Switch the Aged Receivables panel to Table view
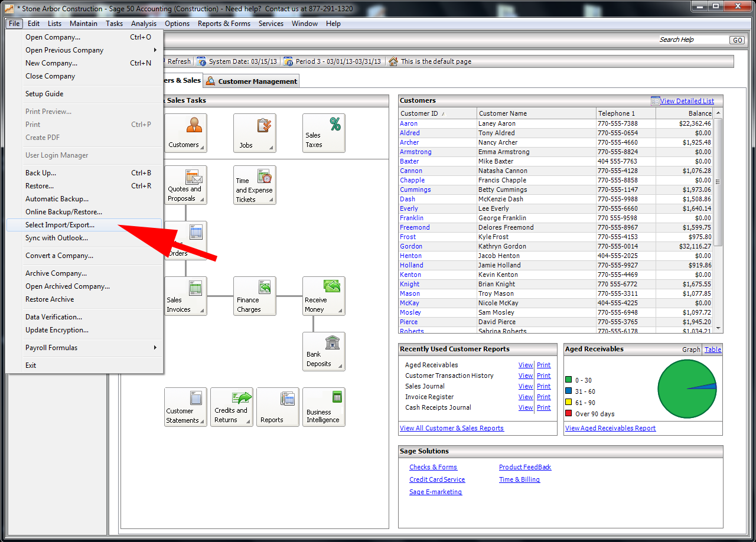756x542 pixels. (712, 349)
